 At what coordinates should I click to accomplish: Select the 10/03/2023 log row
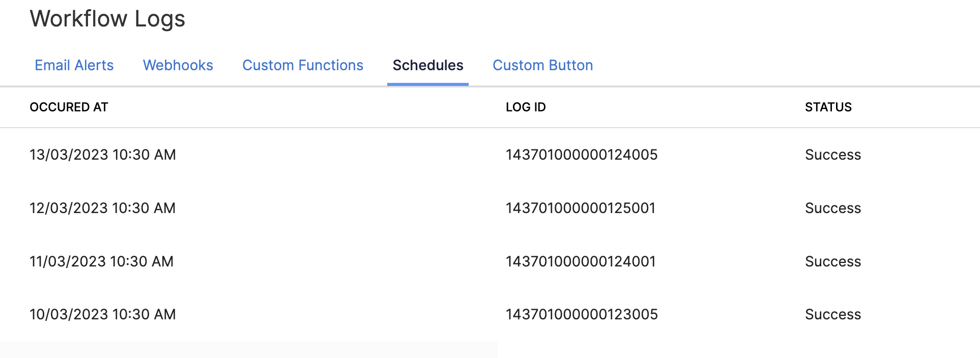102,314
